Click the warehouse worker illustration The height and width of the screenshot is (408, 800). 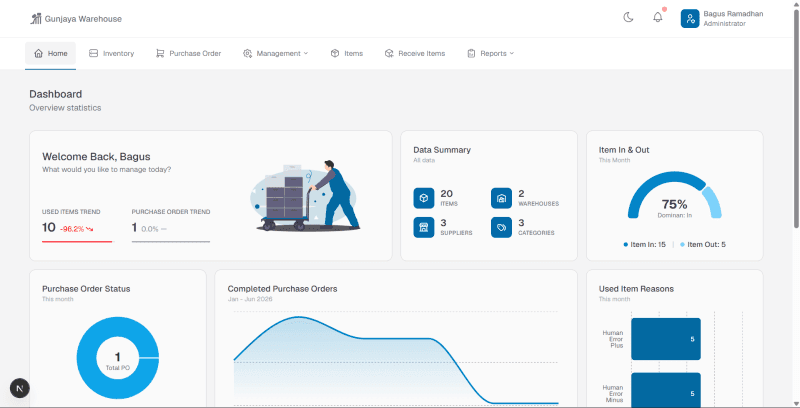tap(305, 196)
